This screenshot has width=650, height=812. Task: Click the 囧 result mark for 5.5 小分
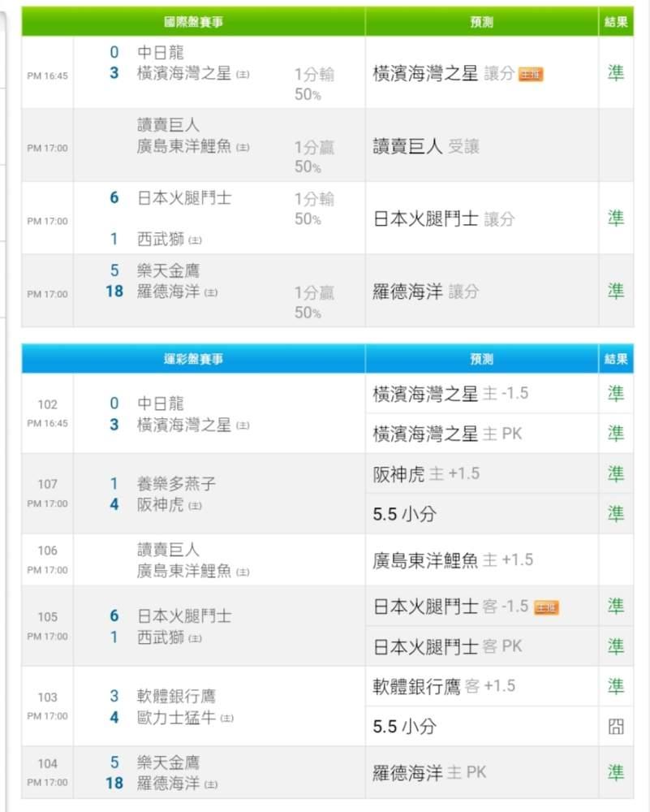click(x=616, y=726)
